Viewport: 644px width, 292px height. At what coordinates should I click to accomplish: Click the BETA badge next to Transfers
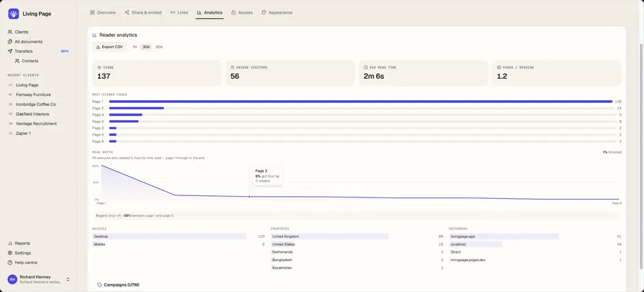[x=64, y=51]
